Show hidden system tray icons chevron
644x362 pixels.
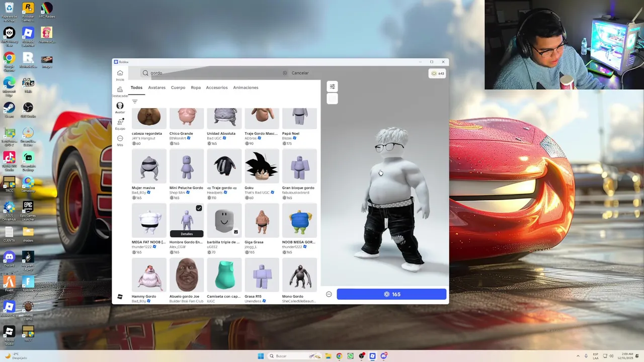[578, 356]
